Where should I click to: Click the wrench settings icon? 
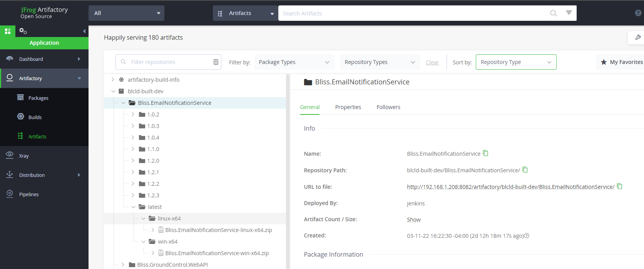tap(638, 37)
